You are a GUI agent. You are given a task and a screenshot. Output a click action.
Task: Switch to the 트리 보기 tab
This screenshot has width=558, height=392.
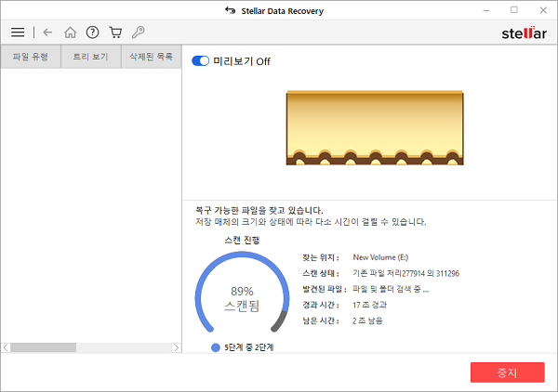(91, 56)
